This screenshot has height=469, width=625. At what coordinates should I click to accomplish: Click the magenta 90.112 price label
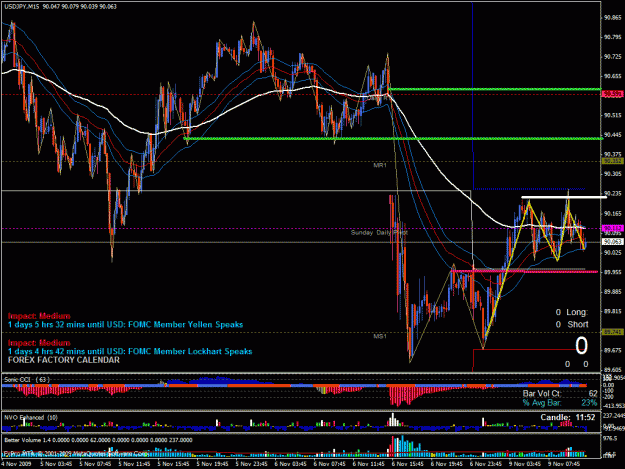click(x=612, y=228)
